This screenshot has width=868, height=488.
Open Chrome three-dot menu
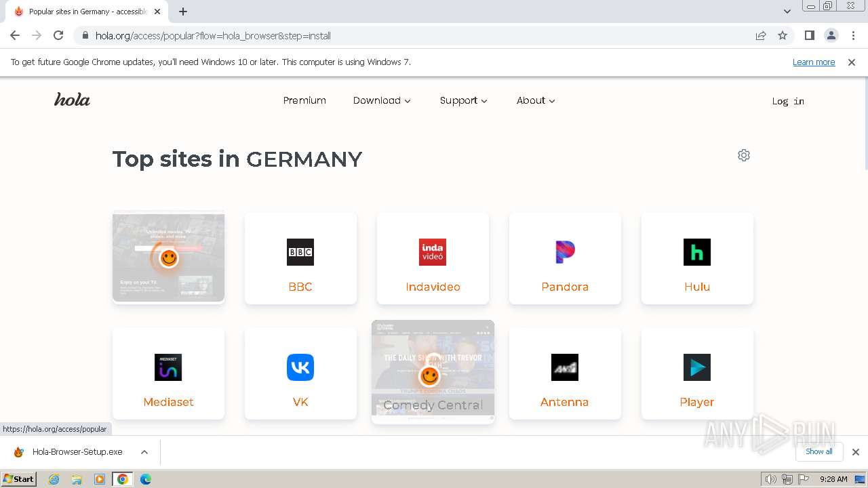point(853,35)
